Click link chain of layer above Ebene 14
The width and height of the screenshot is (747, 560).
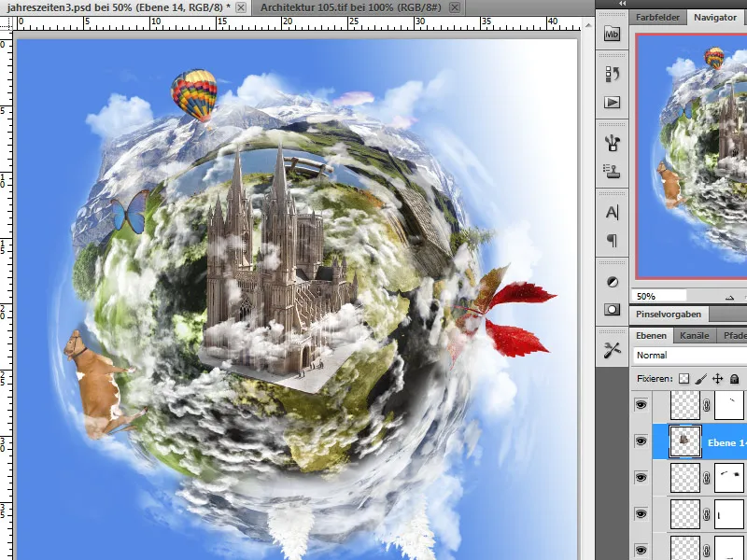(707, 405)
